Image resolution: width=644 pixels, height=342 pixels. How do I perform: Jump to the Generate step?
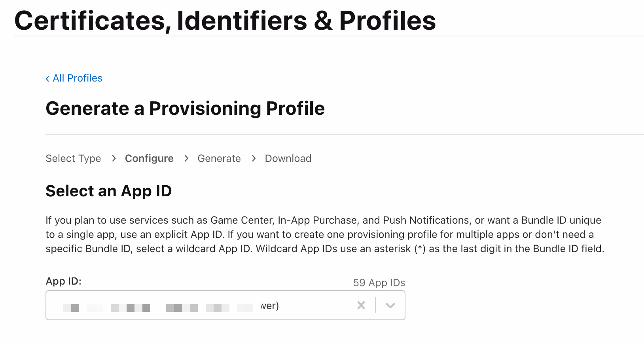pyautogui.click(x=219, y=159)
